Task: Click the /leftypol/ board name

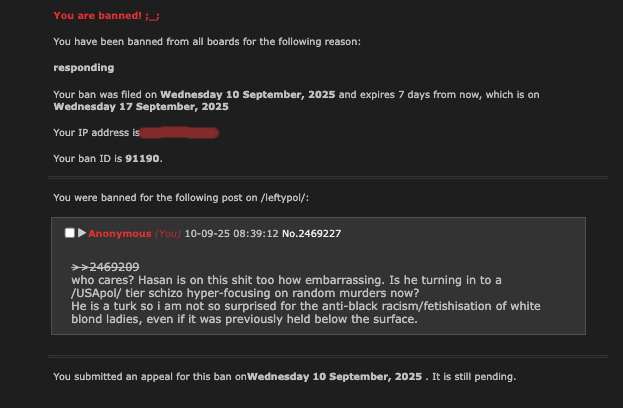Action: [283, 197]
